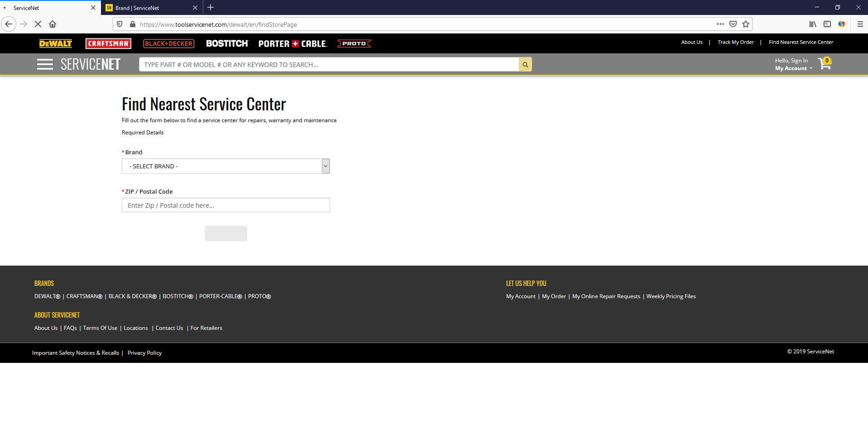Click the For Retailers footer link
This screenshot has height=438, width=868.
(x=206, y=328)
